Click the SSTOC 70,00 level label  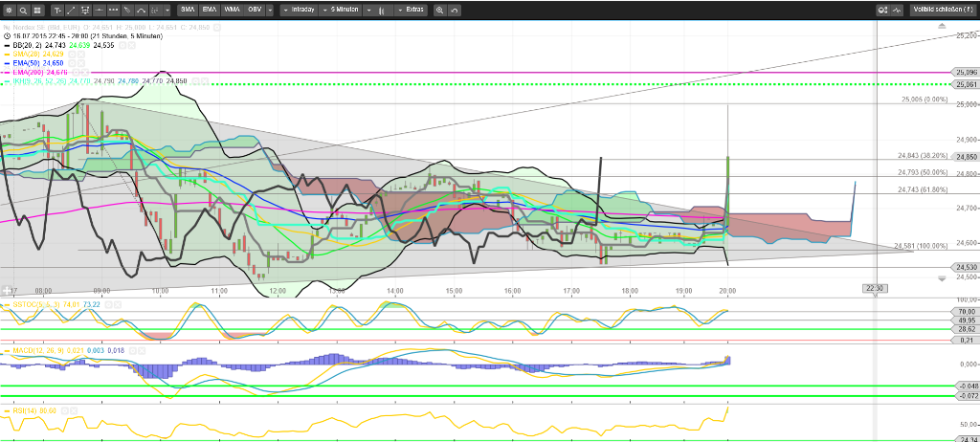click(967, 311)
